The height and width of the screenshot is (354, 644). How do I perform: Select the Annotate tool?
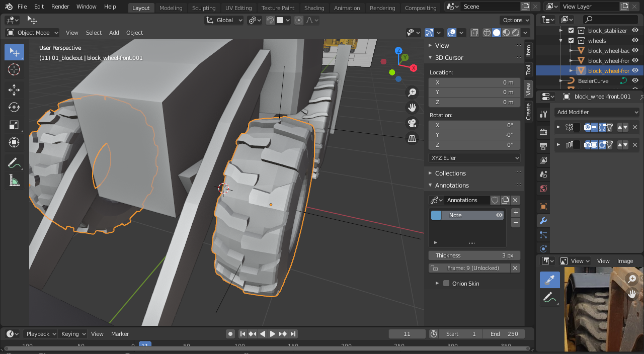tap(14, 163)
